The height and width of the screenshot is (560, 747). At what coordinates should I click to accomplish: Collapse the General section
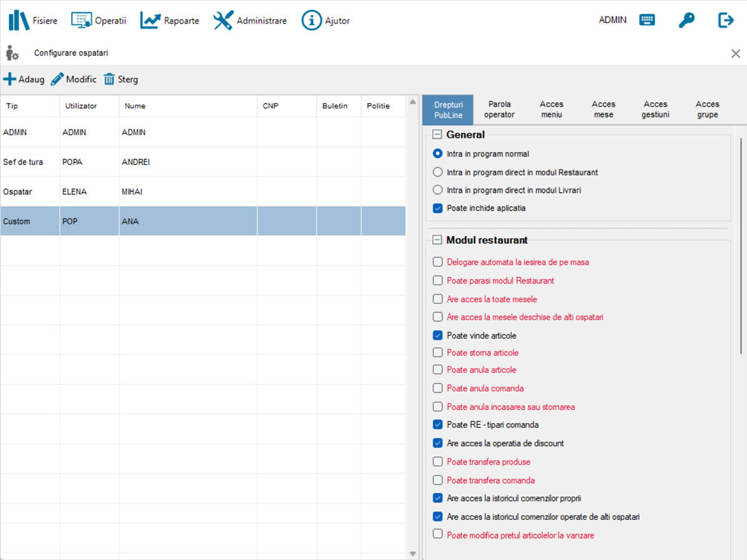coord(438,134)
